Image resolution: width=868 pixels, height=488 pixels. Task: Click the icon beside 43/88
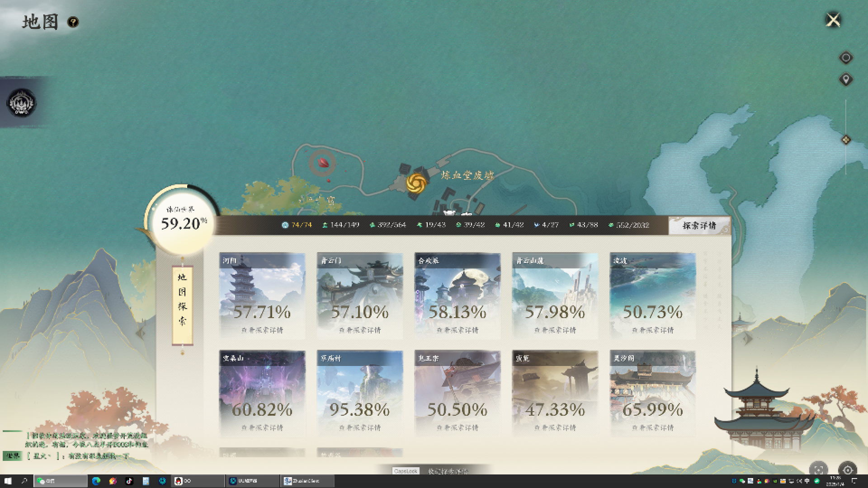point(572,225)
